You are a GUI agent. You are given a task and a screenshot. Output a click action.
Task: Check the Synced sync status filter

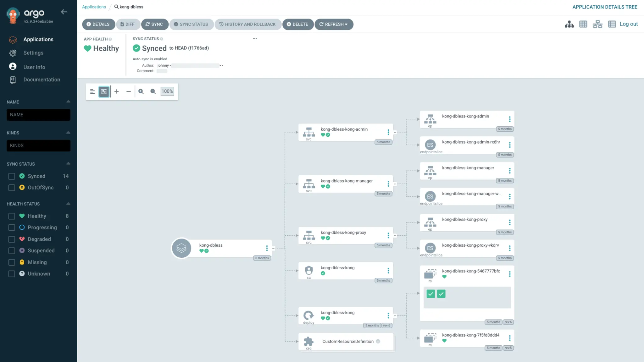12,176
